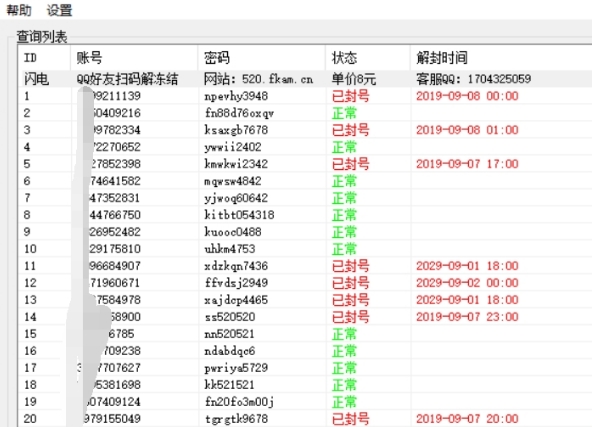Select password yjwoq60642 in row 7
This screenshot has height=427, width=592.
[x=236, y=198]
